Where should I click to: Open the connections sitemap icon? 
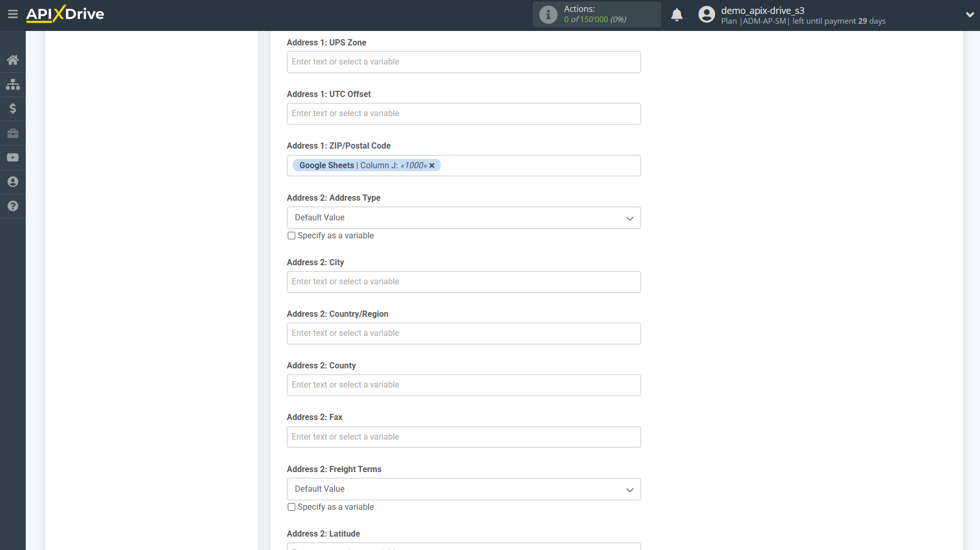click(13, 84)
